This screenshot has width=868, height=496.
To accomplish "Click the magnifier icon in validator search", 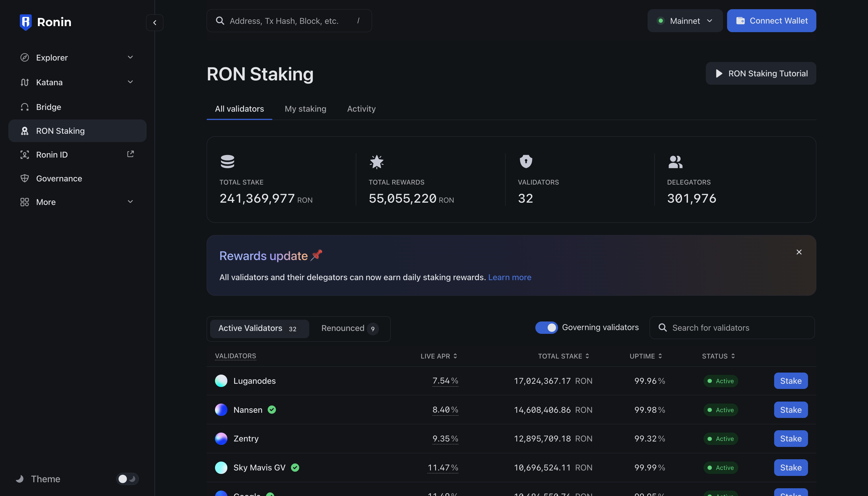I will click(662, 328).
